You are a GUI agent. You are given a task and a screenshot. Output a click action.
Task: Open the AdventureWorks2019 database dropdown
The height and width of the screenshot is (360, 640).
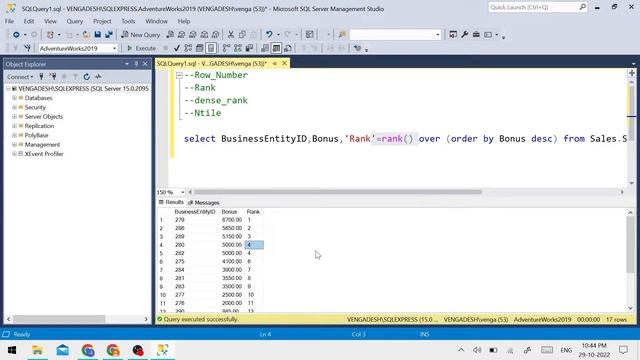[x=114, y=48]
